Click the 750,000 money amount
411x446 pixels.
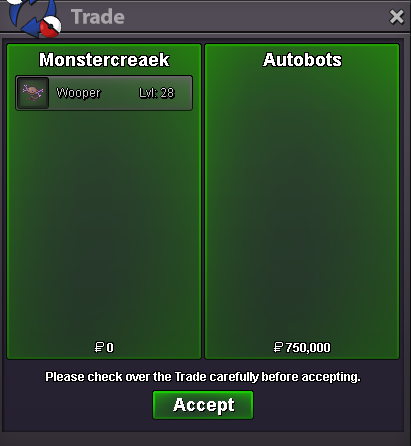(x=308, y=347)
